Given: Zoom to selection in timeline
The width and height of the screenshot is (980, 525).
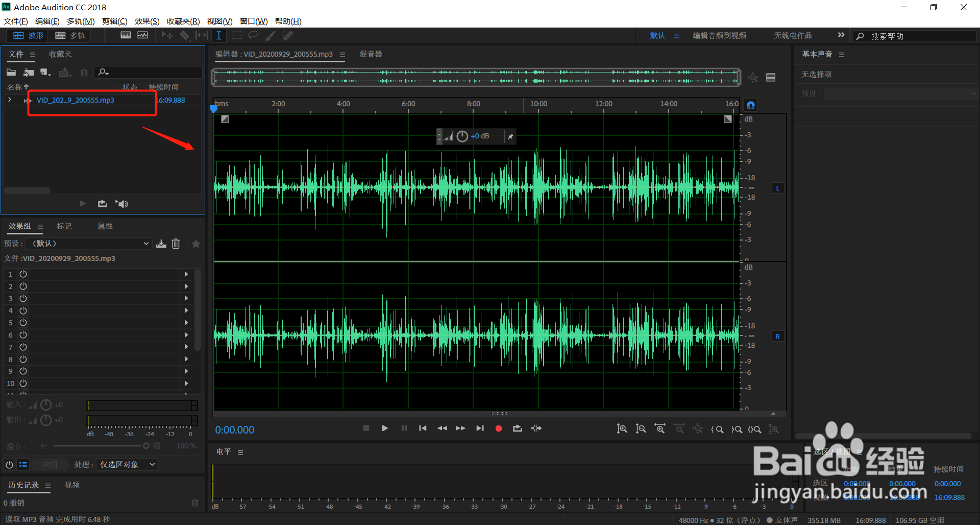Looking at the screenshot, I should [755, 429].
